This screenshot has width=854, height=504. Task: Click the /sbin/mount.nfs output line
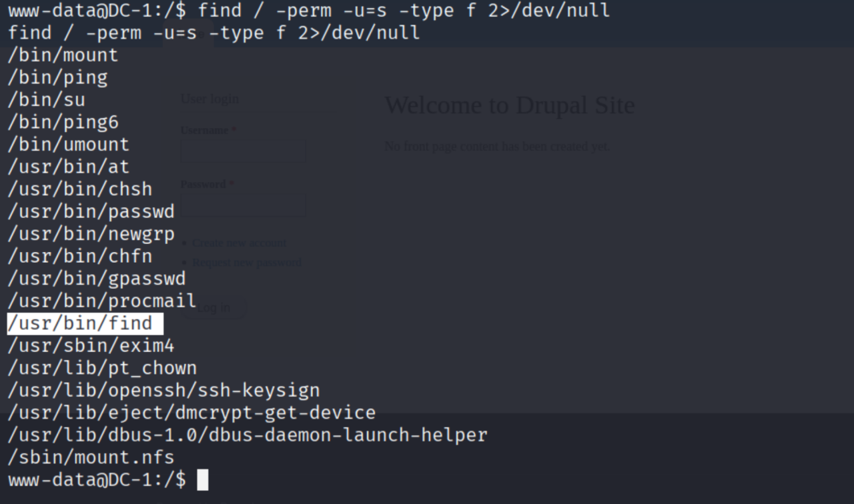pyautogui.click(x=91, y=458)
